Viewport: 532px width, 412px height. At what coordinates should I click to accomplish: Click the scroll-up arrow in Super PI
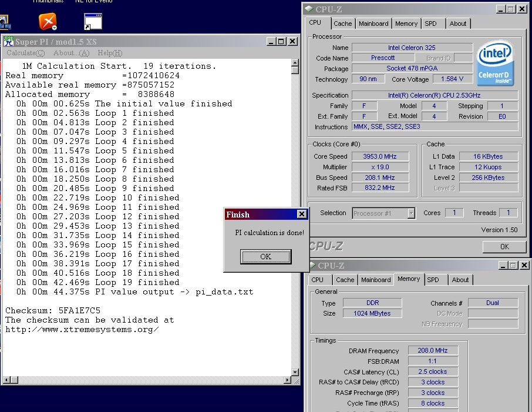point(295,63)
